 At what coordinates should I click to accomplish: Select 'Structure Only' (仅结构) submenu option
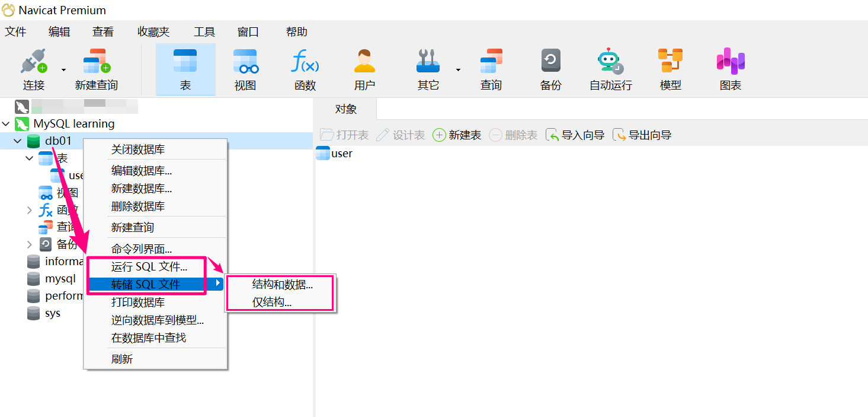(x=271, y=303)
